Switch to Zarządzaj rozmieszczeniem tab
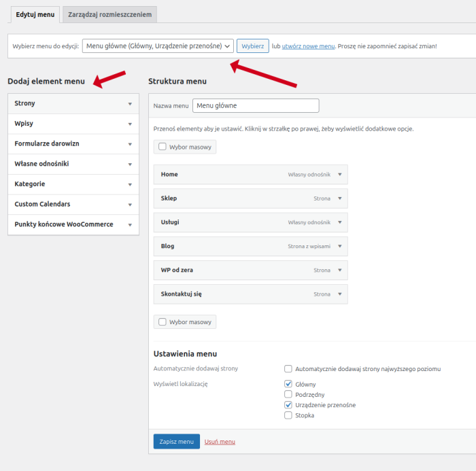The image size is (476, 471). (x=109, y=14)
